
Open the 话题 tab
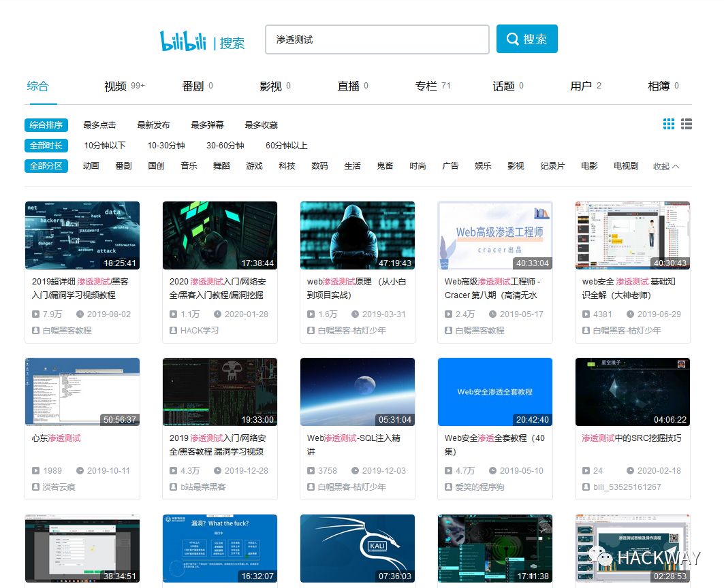pos(508,86)
